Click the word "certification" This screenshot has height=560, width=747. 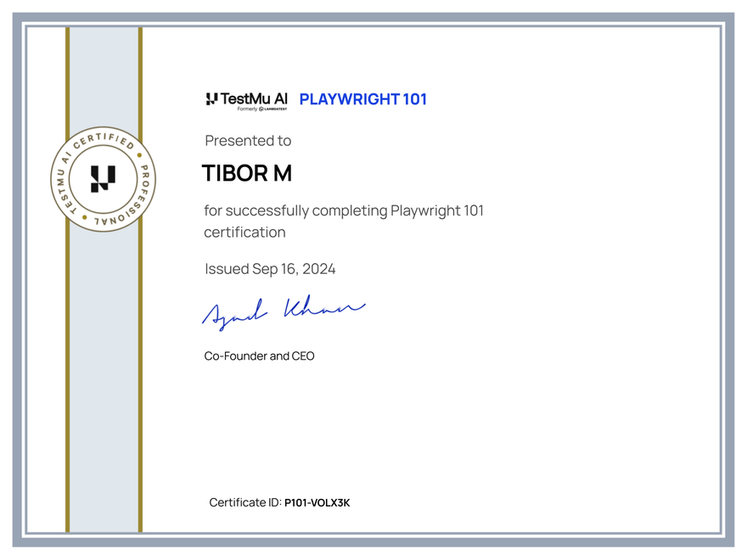tap(244, 232)
